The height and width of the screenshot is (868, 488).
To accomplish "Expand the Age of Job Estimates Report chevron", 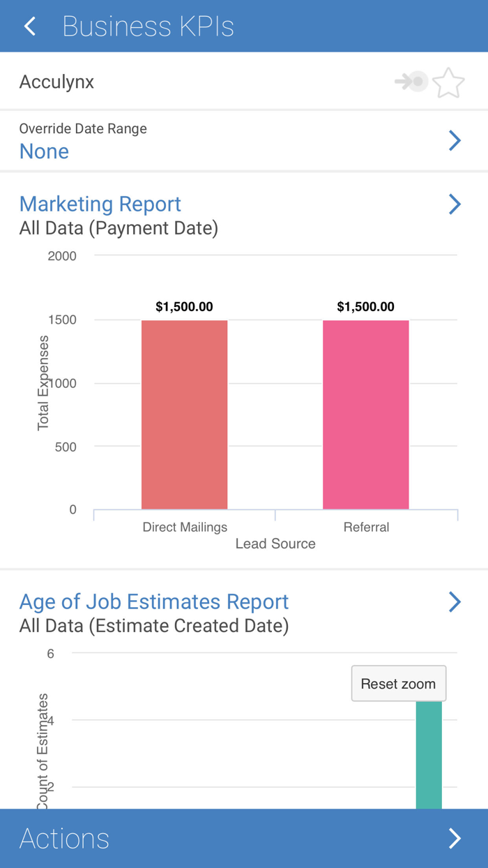I will pyautogui.click(x=455, y=601).
